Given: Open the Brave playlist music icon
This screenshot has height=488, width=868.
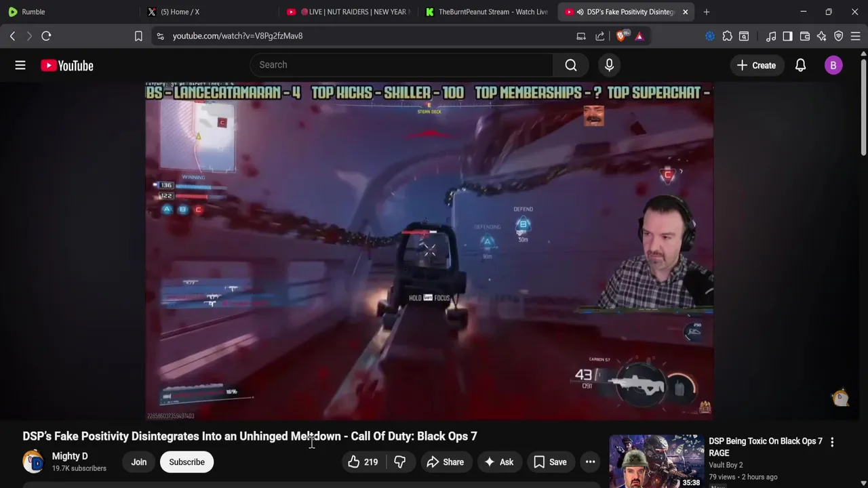Looking at the screenshot, I should [771, 36].
